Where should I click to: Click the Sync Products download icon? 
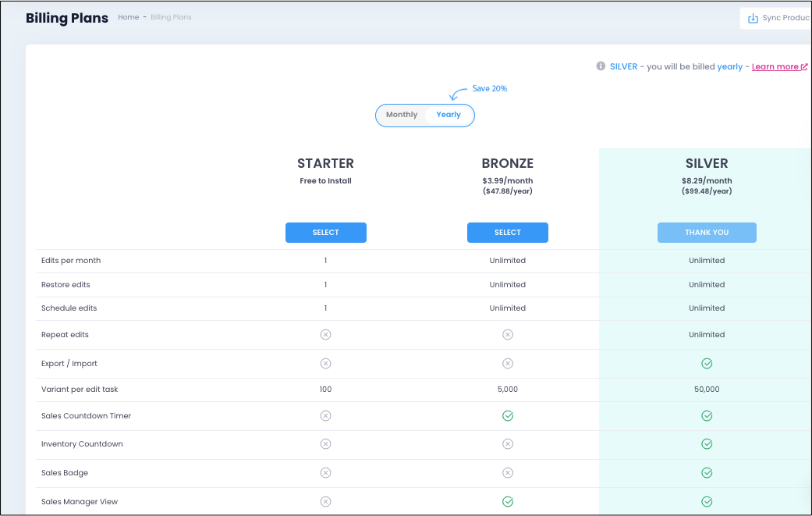click(x=753, y=18)
